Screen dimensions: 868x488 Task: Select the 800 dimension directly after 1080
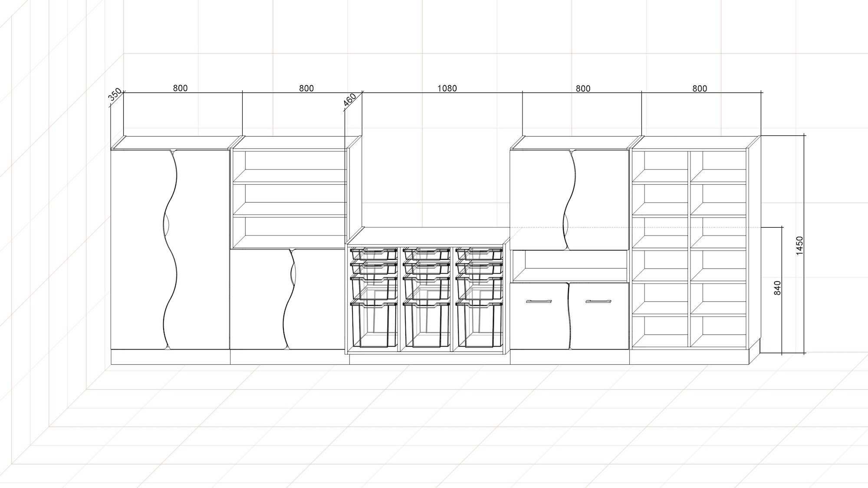[x=583, y=88]
